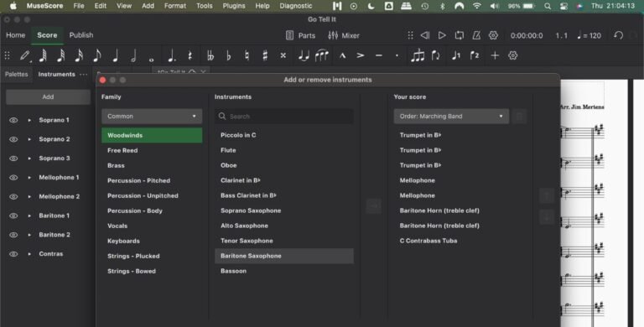Image resolution: width=644 pixels, height=327 pixels.
Task: Add marcato articulation
Action: pos(342,55)
